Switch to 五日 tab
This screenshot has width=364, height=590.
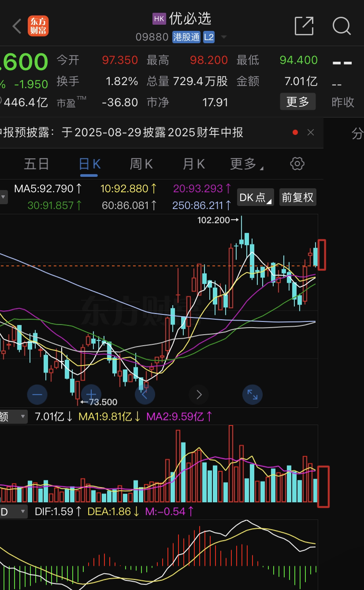coord(36,164)
